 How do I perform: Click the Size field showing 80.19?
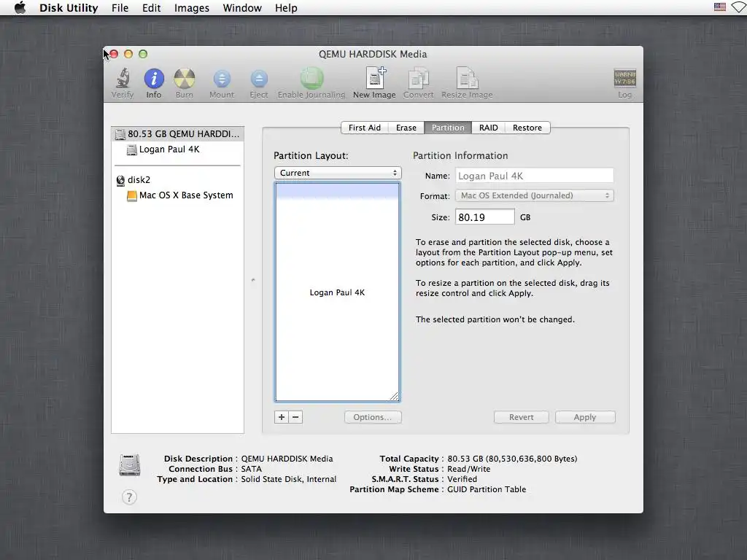(484, 217)
